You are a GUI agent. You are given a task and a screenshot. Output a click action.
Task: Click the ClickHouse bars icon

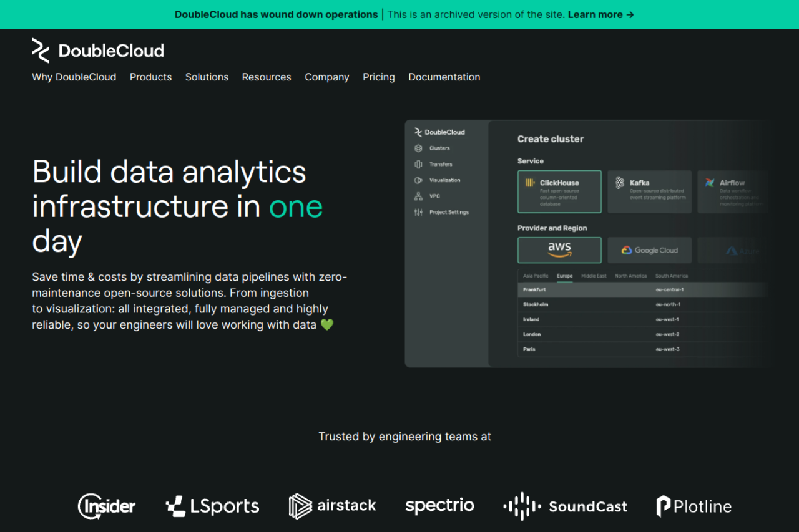[x=529, y=183]
